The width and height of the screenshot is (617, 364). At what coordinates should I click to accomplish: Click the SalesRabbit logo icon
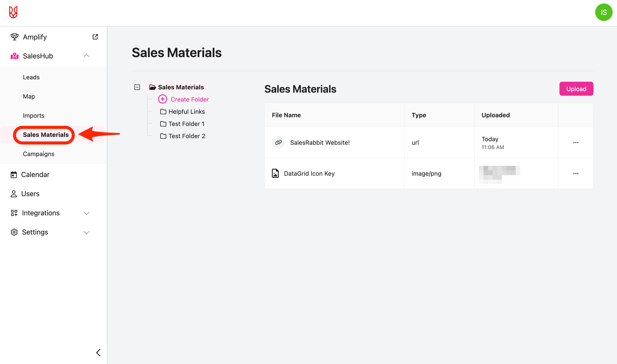(13, 12)
